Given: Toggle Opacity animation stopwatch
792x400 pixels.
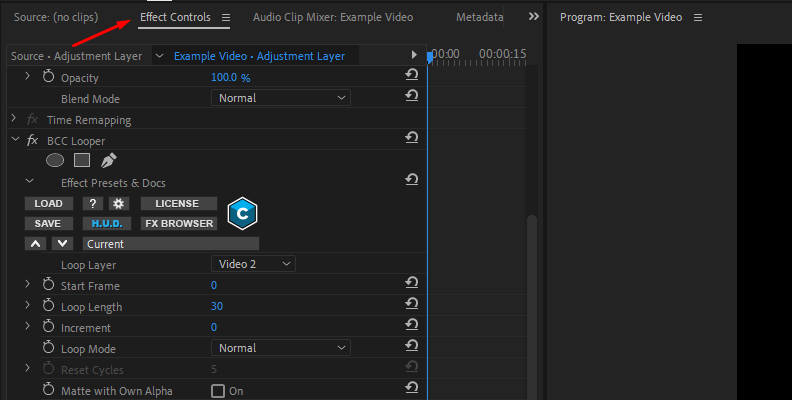Looking at the screenshot, I should point(48,77).
